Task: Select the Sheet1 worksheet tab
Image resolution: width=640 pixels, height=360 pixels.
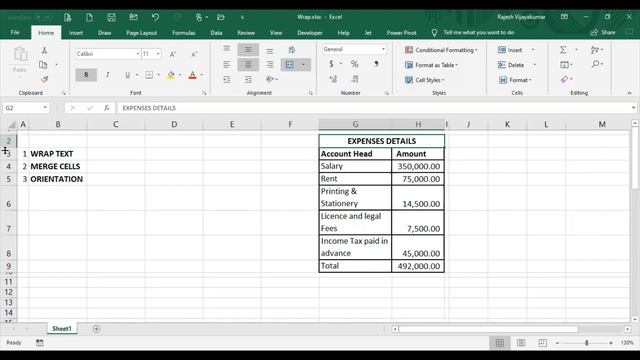Action: click(x=62, y=329)
